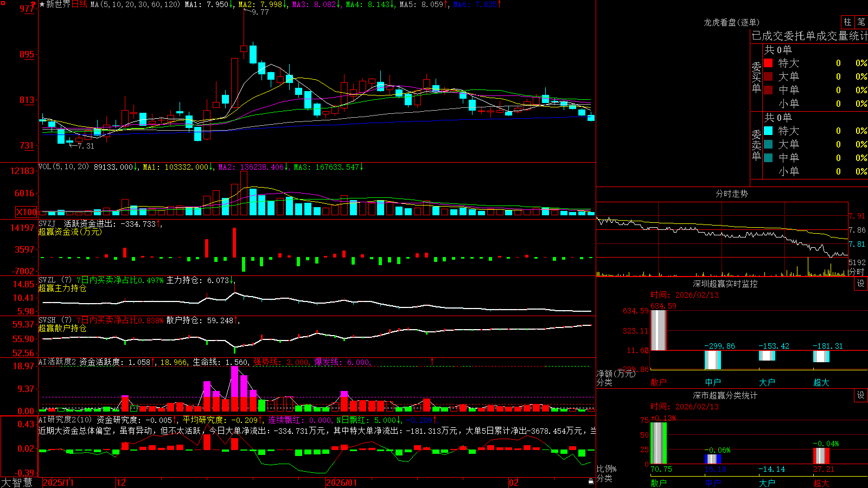Click the 超赢散户持仓 label

coord(62,329)
